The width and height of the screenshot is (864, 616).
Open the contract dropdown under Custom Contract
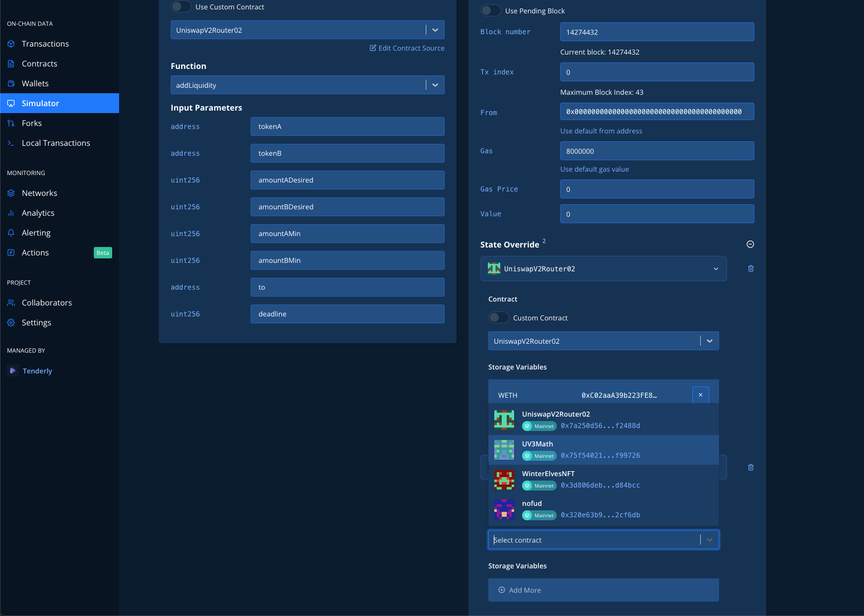point(603,341)
